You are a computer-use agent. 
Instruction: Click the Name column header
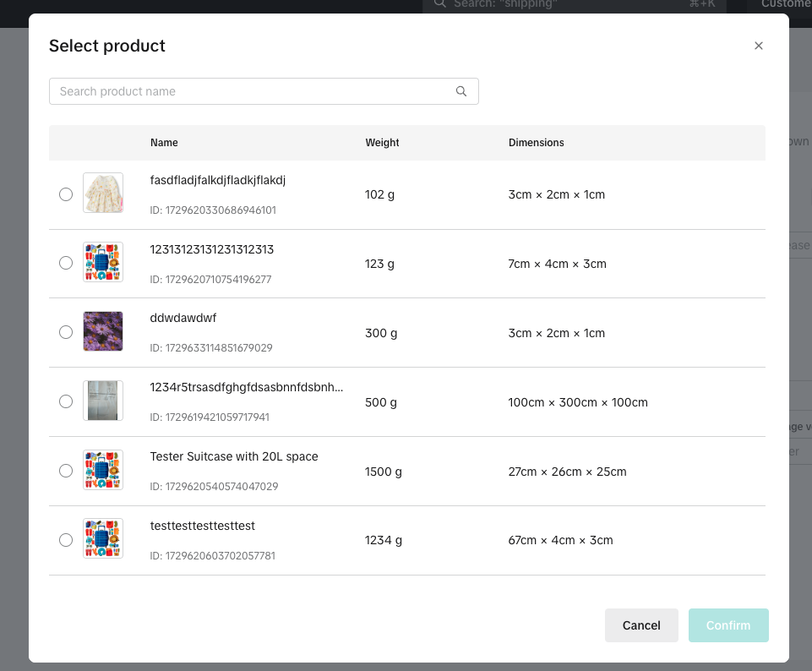[x=164, y=143]
